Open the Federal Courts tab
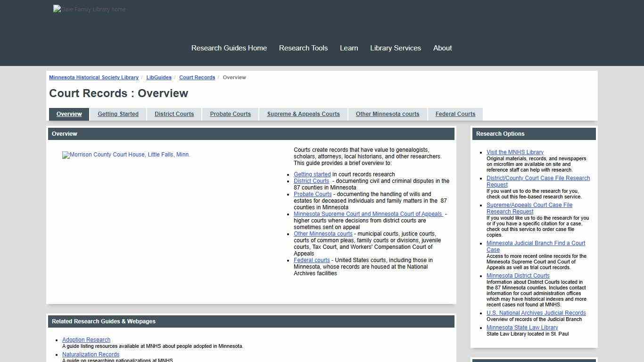Image resolution: width=644 pixels, height=362 pixels. (x=455, y=114)
